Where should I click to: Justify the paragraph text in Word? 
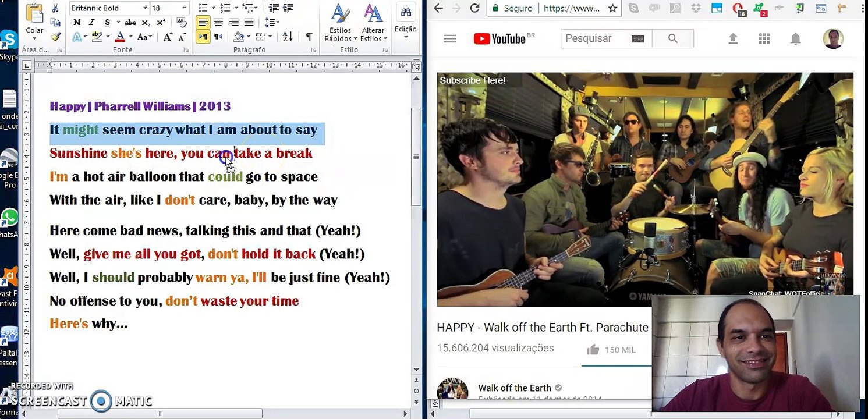point(249,22)
